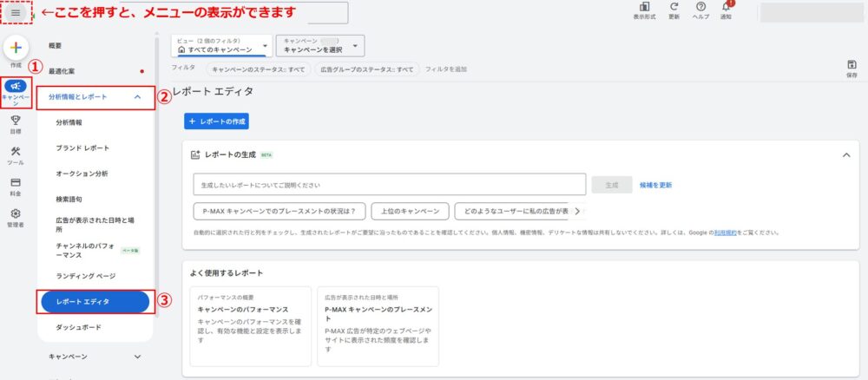868x380 pixels.
Task: Click the 表示形式 appearance icon
Action: [644, 7]
